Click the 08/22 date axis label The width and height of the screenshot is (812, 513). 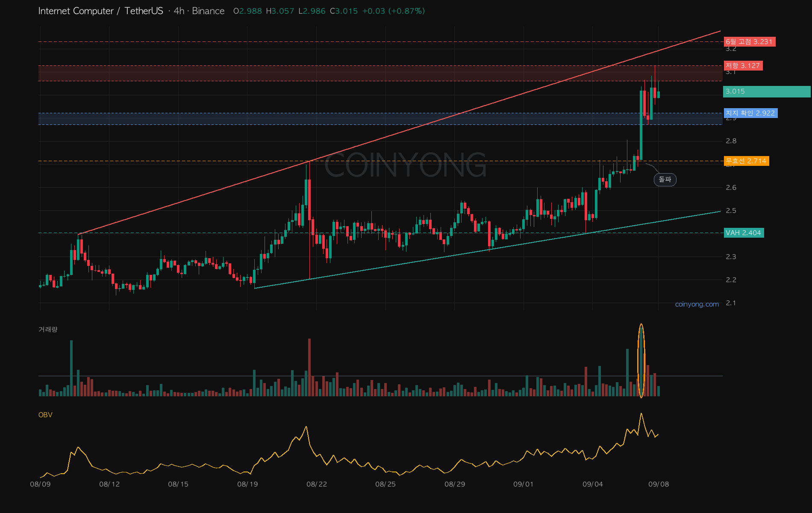pyautogui.click(x=317, y=484)
